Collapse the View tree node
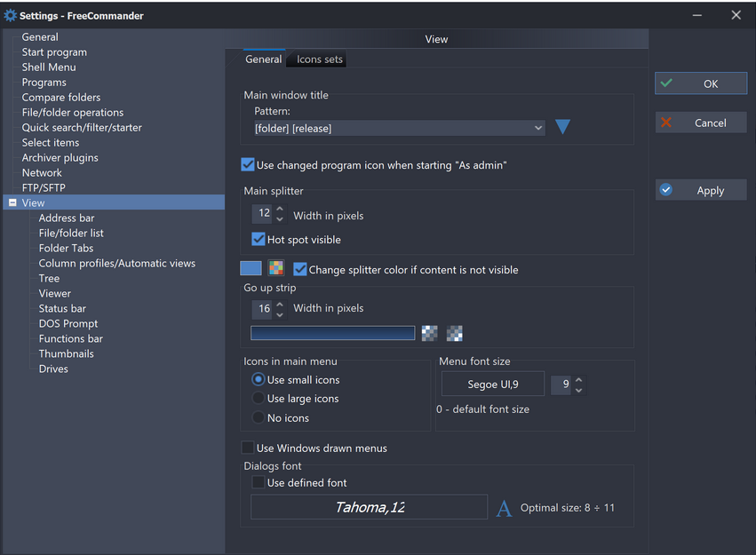 tap(12, 203)
